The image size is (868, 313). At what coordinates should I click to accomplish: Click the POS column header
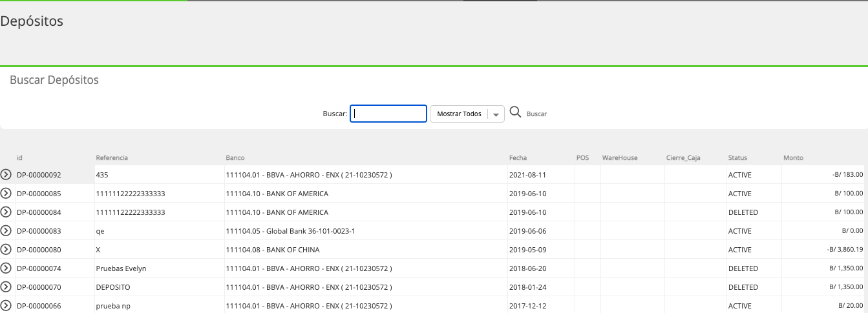pyautogui.click(x=583, y=157)
